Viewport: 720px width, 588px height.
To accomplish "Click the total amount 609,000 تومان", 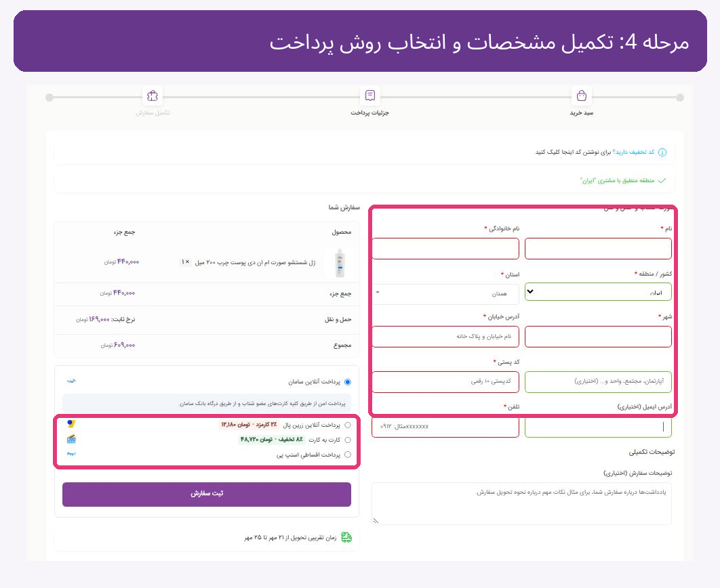I will 118,345.
